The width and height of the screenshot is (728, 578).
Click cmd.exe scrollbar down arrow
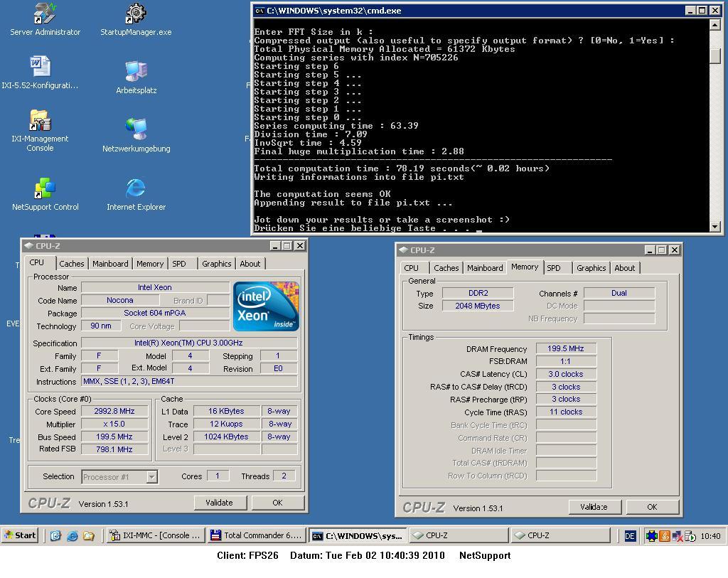tap(715, 226)
